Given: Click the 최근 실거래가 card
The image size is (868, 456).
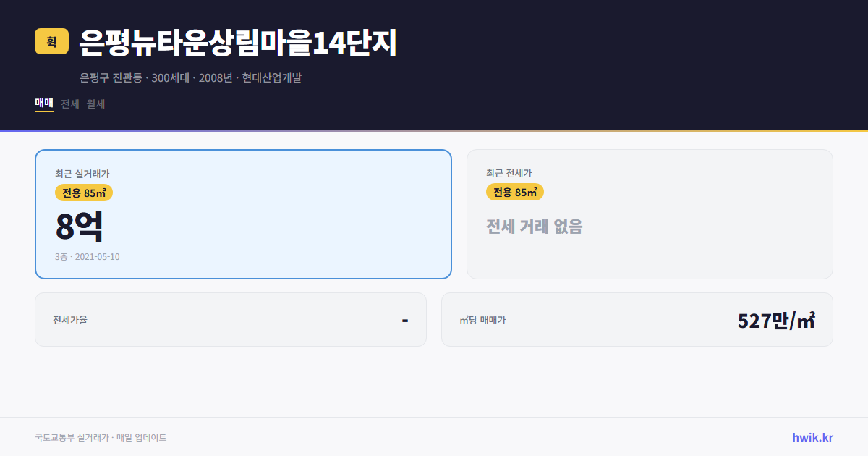Looking at the screenshot, I should click(242, 214).
